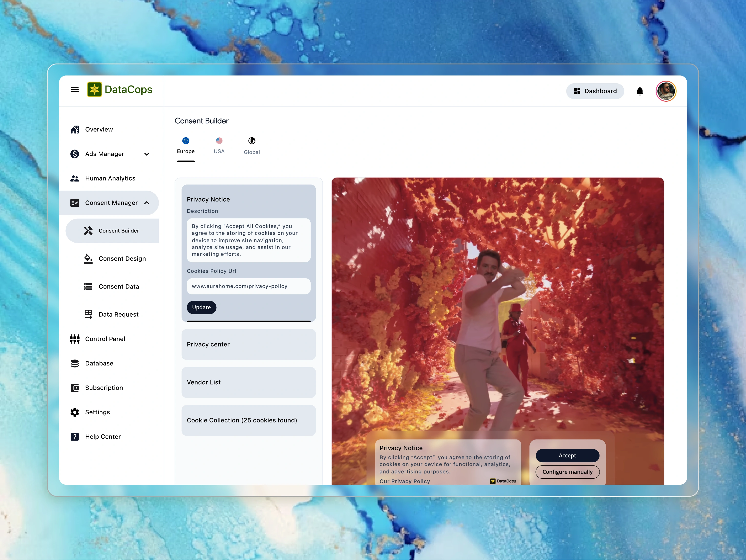This screenshot has width=746, height=560.
Task: Click Accept in privacy notice preview
Action: 567,455
